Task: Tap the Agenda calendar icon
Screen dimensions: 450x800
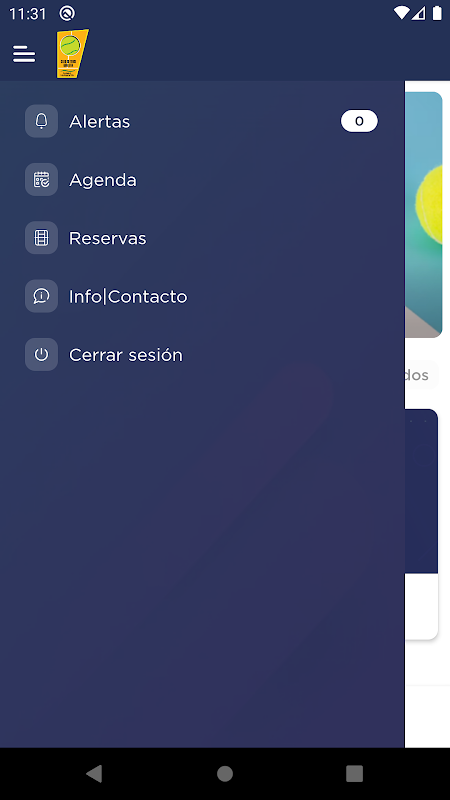Action: point(41,180)
